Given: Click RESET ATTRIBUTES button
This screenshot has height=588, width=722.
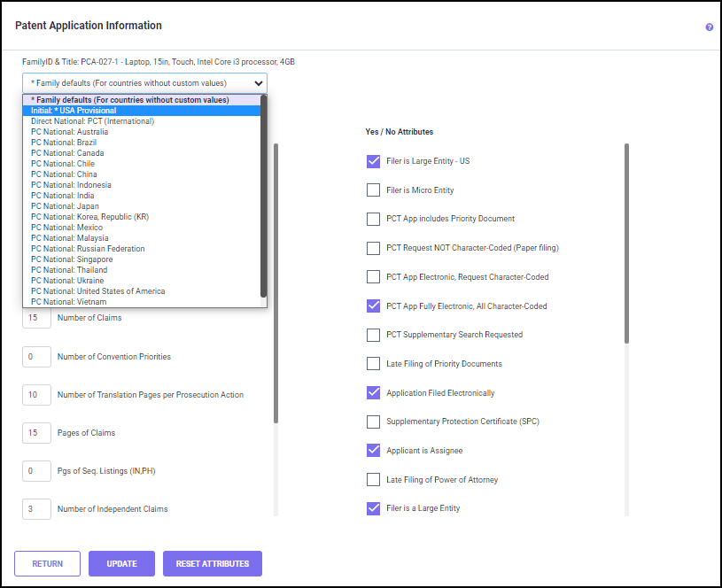Looking at the screenshot, I should pyautogui.click(x=213, y=563).
